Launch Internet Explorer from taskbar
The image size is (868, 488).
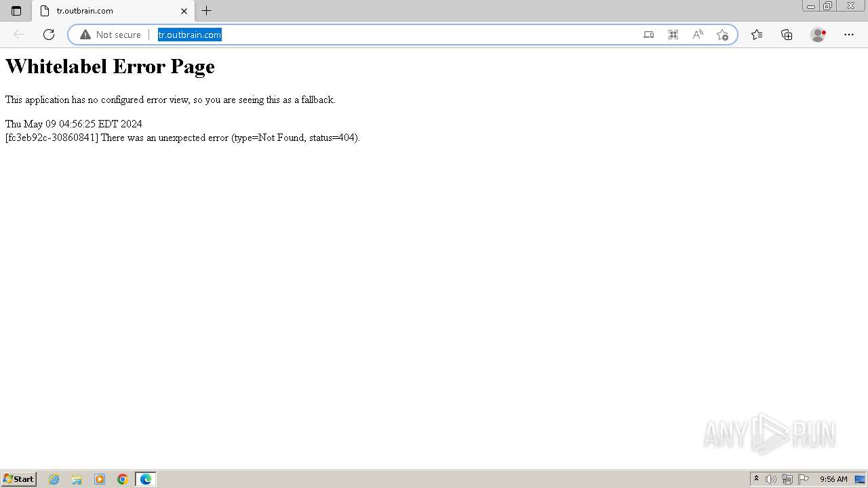tap(54, 479)
